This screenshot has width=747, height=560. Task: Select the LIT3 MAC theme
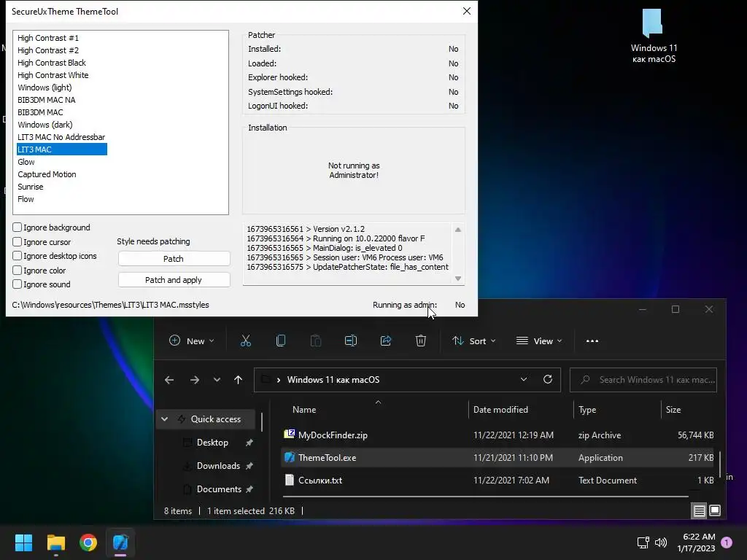tap(62, 149)
